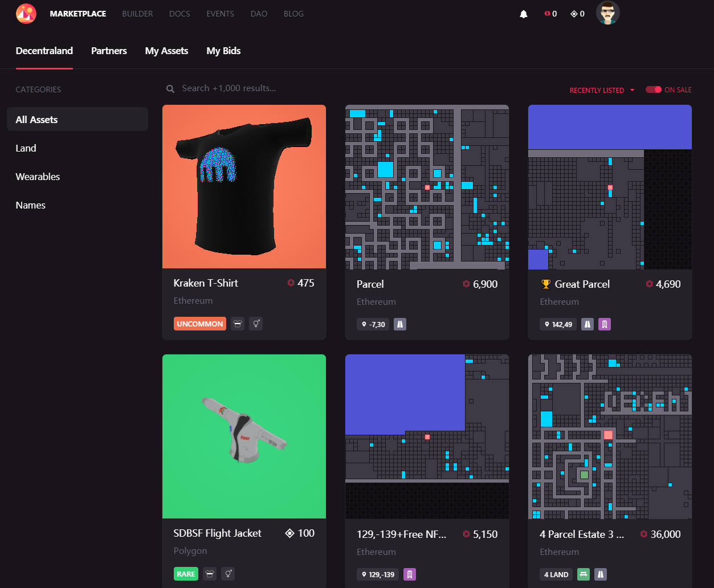Click the upper body icon on SDBSF Flight Jacket
Viewport: 714px width, 588px height.
click(210, 574)
